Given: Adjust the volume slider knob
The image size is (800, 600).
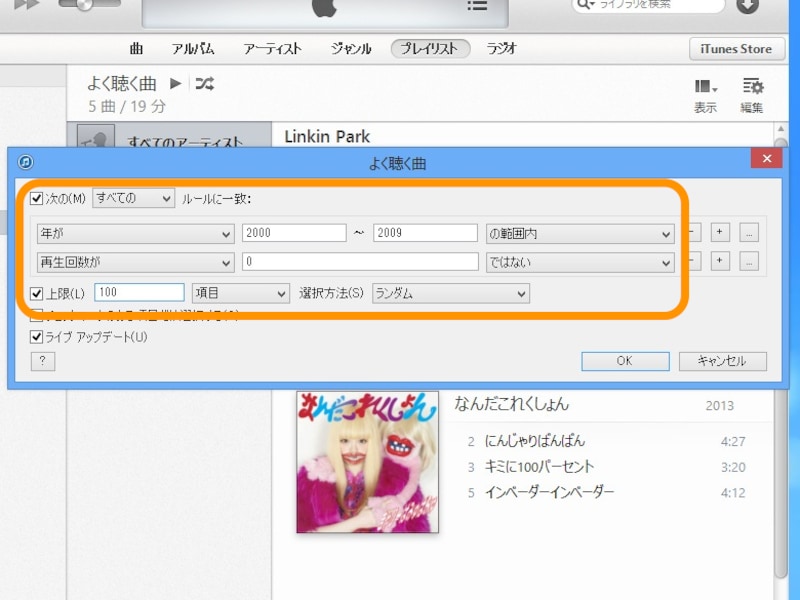Looking at the screenshot, I should (85, 5).
